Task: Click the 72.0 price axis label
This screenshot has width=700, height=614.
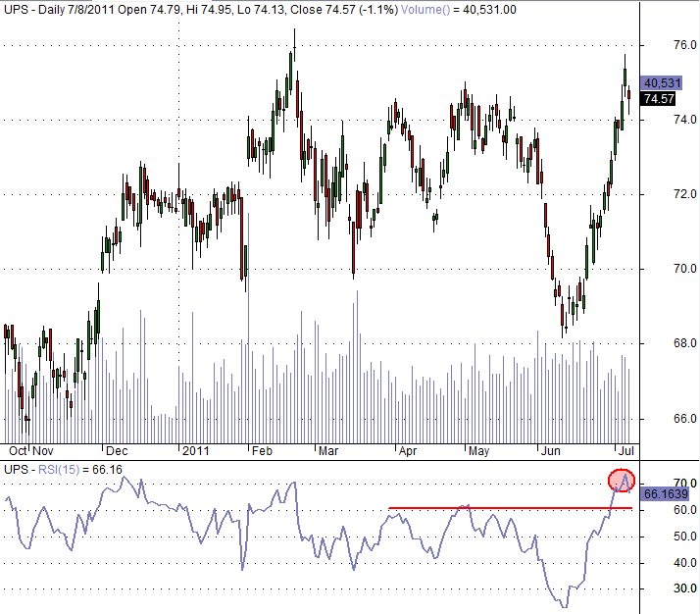Action: [684, 194]
